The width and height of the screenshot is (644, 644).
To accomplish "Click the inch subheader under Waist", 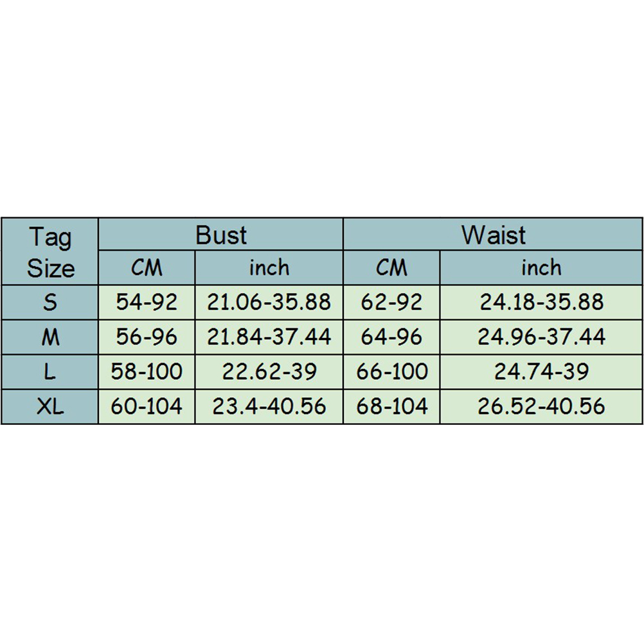I will 541,268.
